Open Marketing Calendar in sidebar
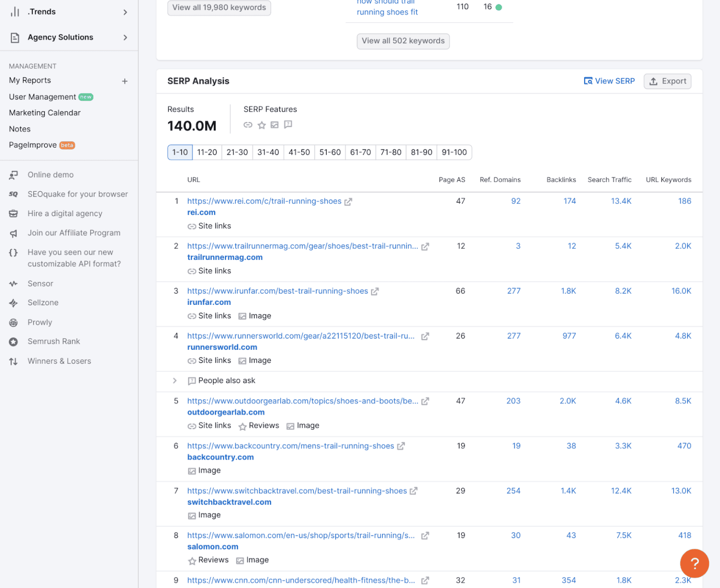Screen dimensions: 720x588 45,113
